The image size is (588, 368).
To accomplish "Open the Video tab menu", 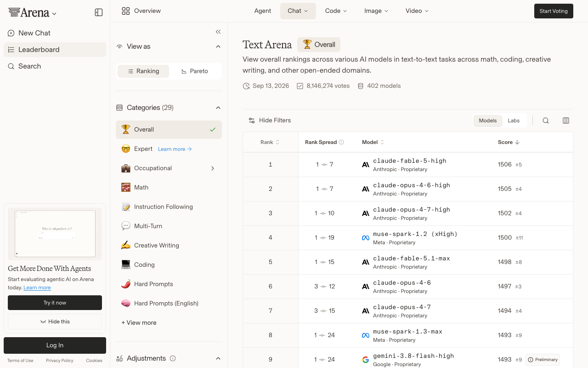I will pyautogui.click(x=417, y=11).
